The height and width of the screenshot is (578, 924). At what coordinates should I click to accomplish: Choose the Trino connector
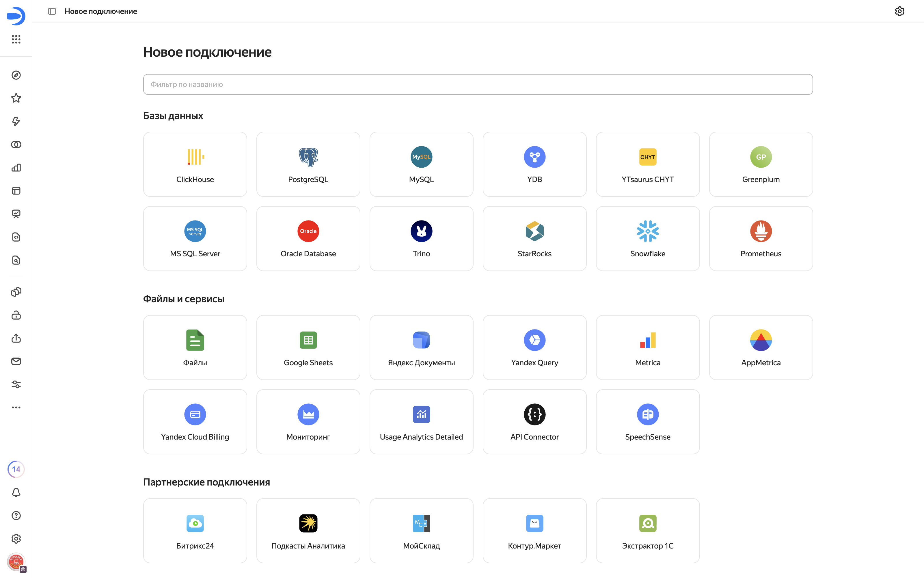[x=421, y=238]
